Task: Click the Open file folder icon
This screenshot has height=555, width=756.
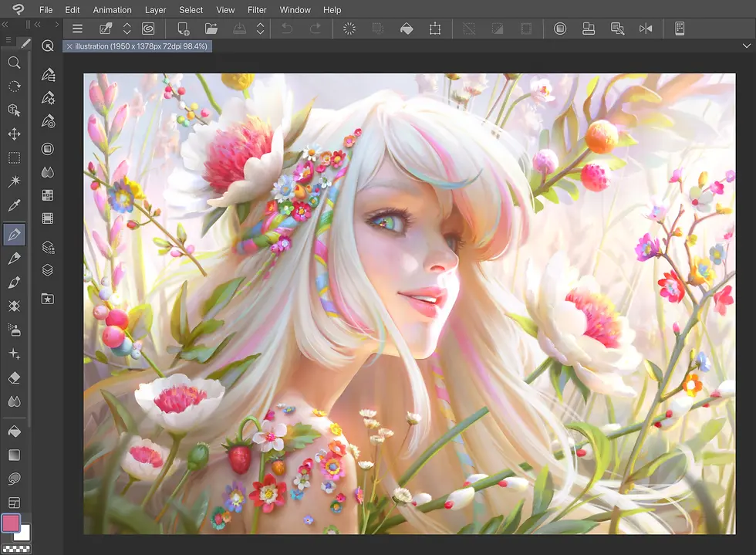Action: 211,29
